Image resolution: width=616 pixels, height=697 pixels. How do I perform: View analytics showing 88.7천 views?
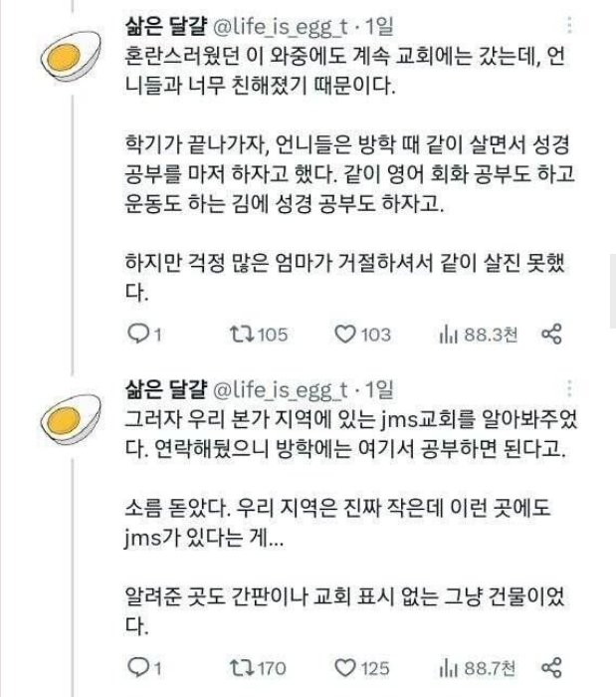(478, 668)
